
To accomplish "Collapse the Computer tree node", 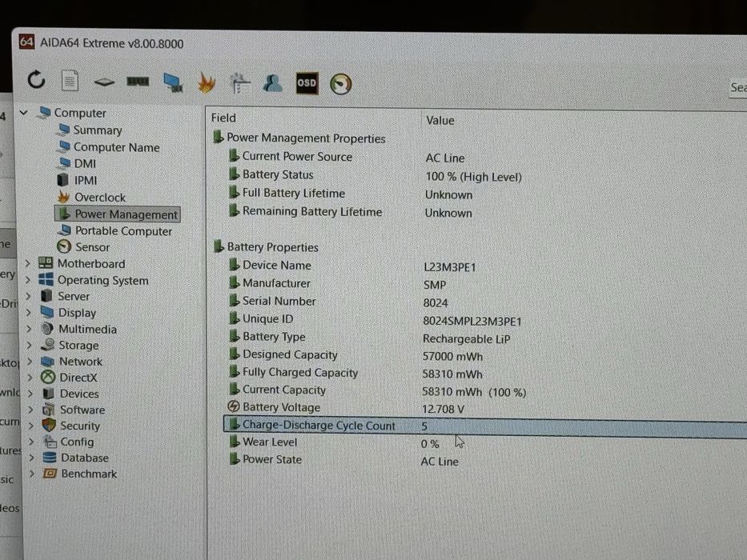I will pyautogui.click(x=23, y=112).
